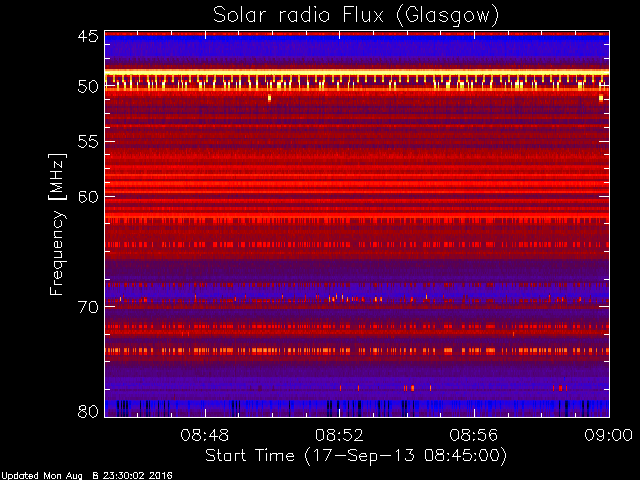Select the 45 frequency tick label
Screen dimensions: 640x480
pyautogui.click(x=88, y=37)
